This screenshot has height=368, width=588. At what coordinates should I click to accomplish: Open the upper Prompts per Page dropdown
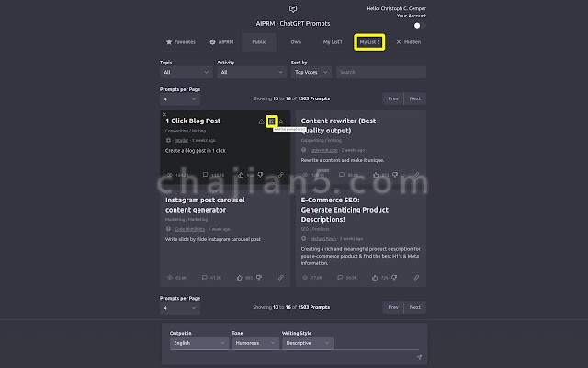[180, 99]
